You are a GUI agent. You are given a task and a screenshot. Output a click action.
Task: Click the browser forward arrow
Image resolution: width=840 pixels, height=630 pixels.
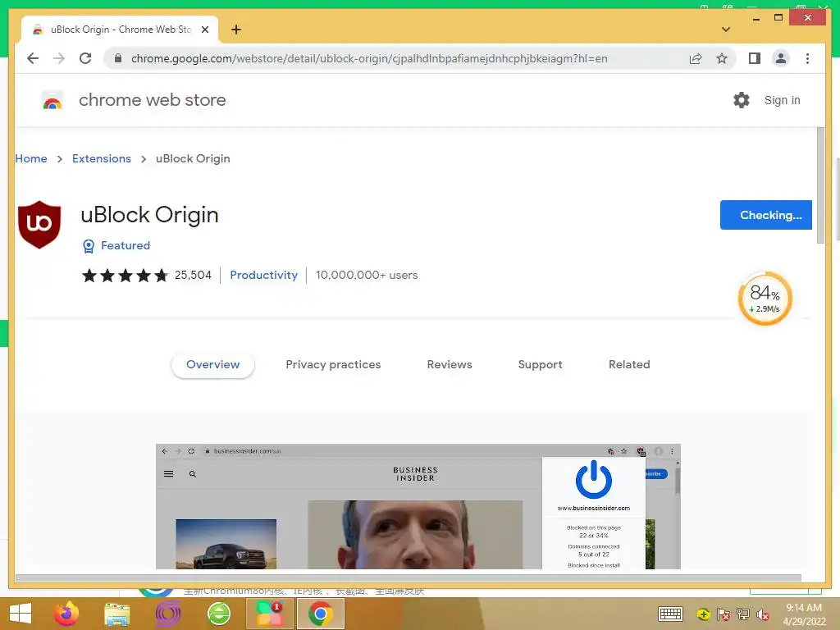(x=59, y=58)
